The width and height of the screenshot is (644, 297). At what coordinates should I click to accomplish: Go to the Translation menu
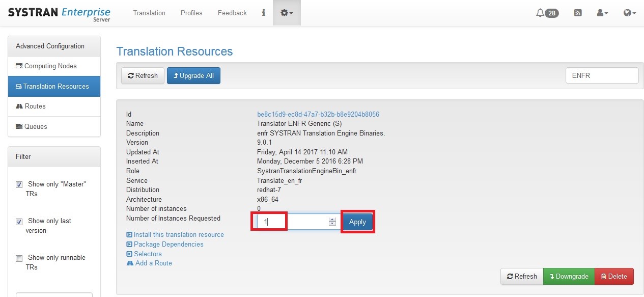tap(149, 13)
